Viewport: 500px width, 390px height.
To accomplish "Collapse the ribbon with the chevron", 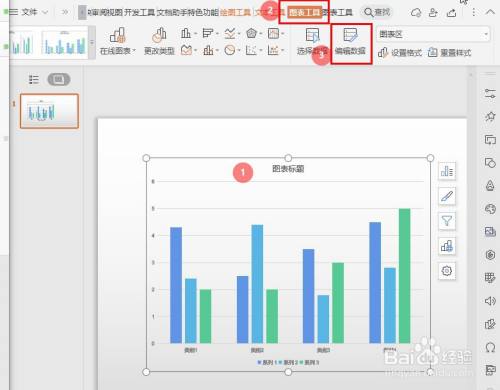I will click(490, 12).
